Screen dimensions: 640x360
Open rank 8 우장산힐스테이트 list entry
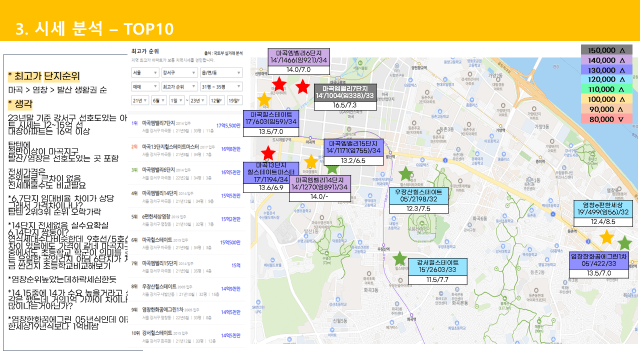(186, 290)
